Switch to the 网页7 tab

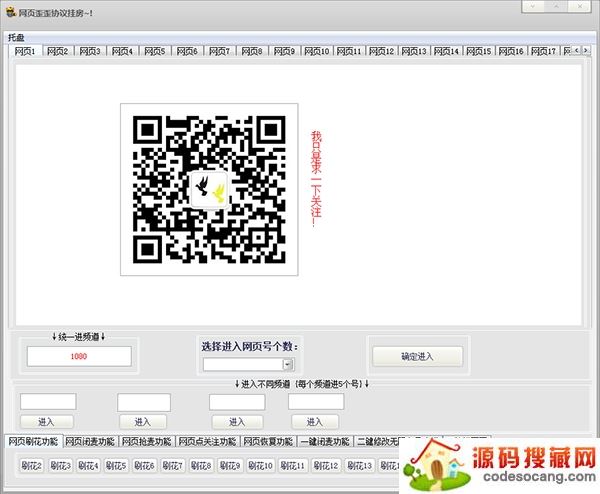point(220,51)
